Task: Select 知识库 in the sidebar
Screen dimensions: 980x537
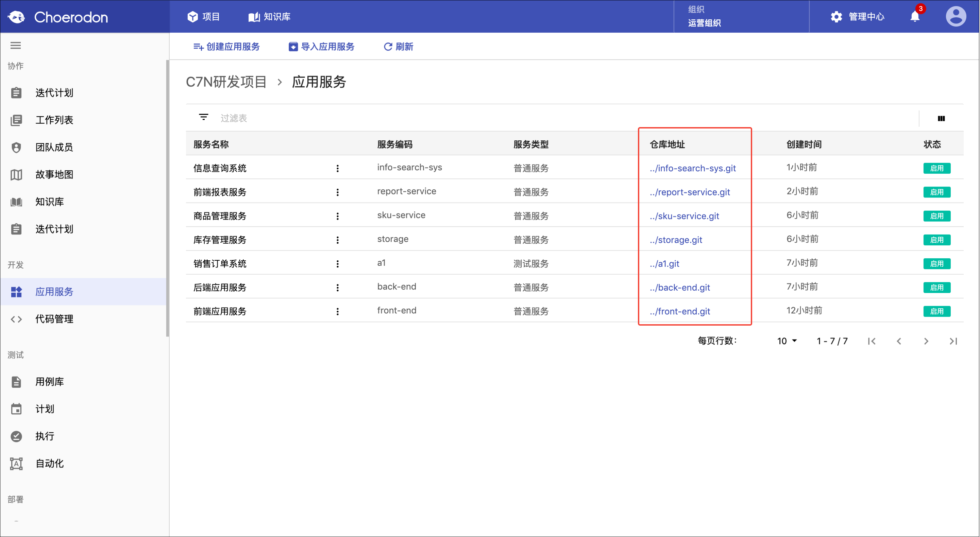Action: tap(83, 202)
